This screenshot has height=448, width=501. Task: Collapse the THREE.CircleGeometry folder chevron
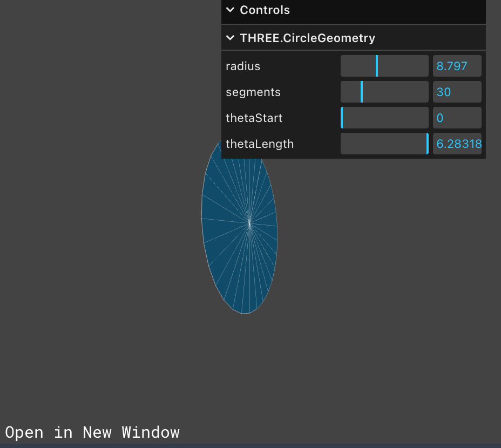click(230, 38)
